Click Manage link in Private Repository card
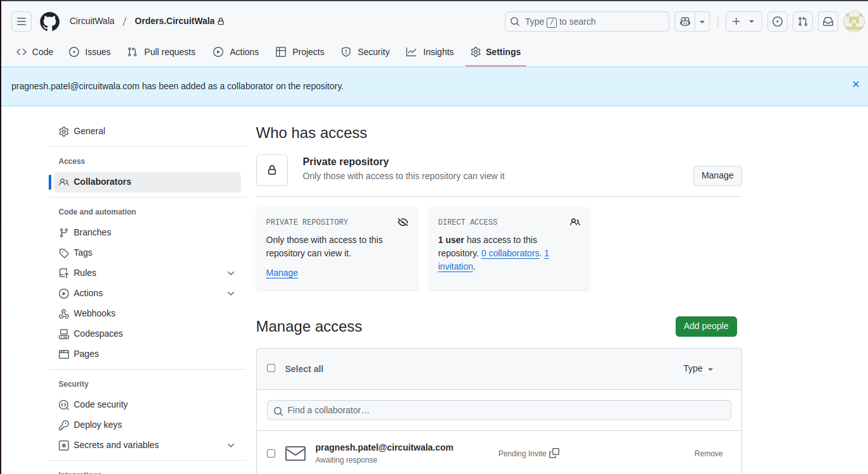The height and width of the screenshot is (474, 868). (x=282, y=273)
